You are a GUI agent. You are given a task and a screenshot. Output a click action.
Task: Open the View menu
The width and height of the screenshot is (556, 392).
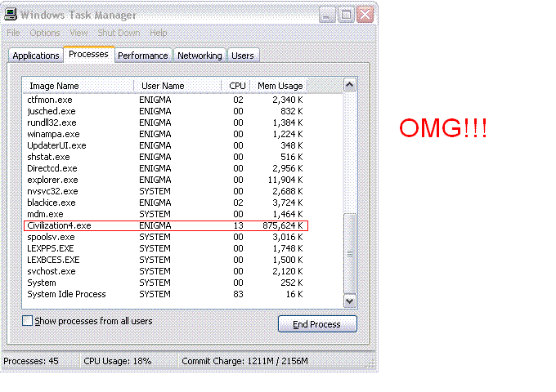(78, 33)
